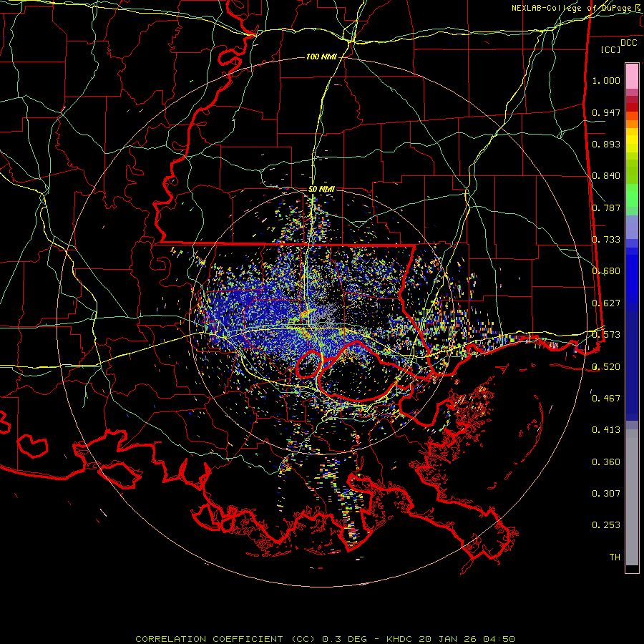Select the 0.573 legend value
644x644 pixels.
[606, 335]
